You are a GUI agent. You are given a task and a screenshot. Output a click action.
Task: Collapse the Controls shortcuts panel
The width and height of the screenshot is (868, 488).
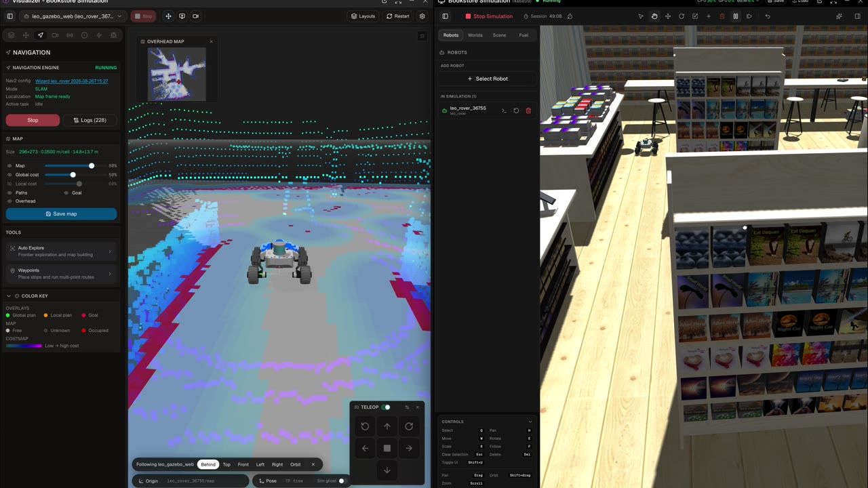tap(530, 422)
